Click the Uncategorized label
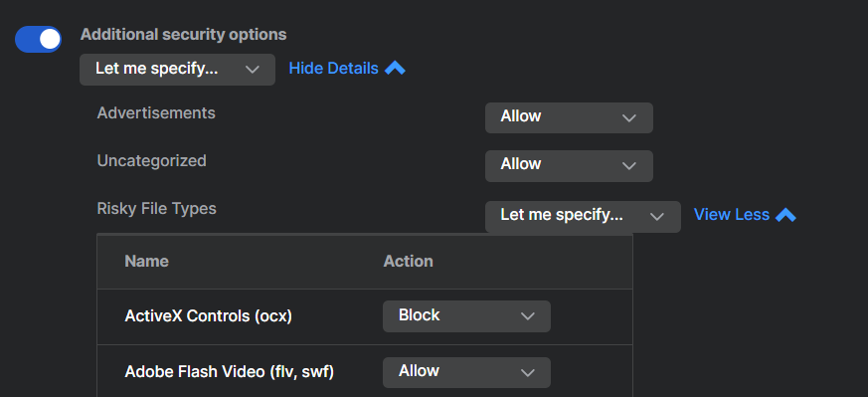868x397 pixels. coord(152,160)
